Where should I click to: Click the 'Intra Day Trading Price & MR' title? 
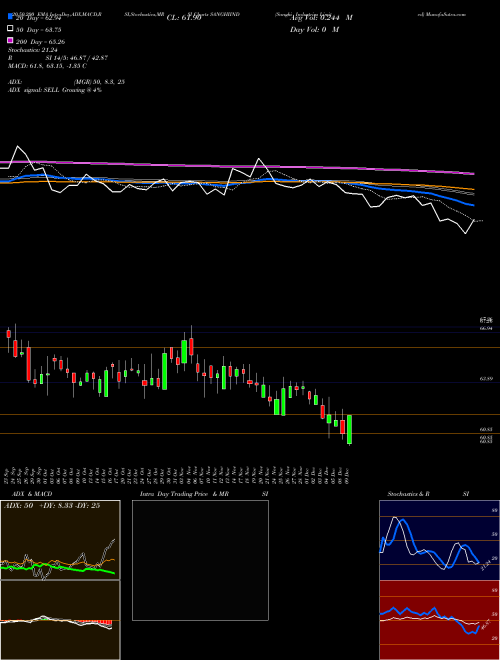tap(184, 494)
